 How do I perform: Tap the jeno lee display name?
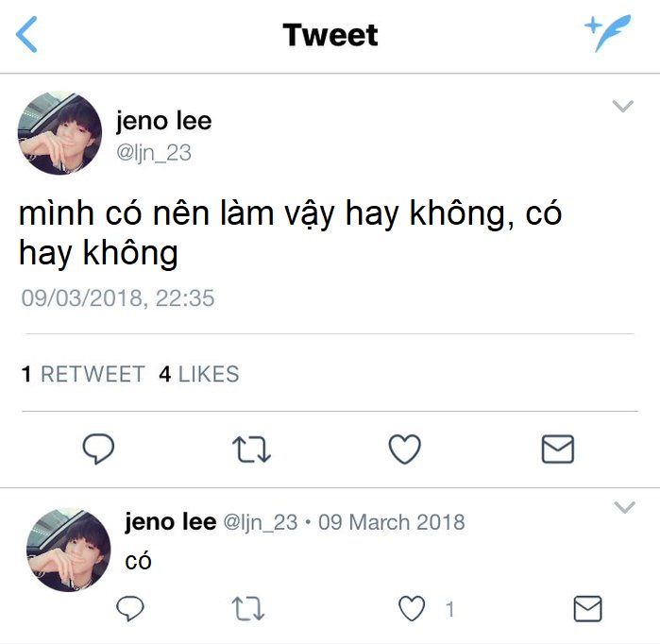click(x=163, y=122)
